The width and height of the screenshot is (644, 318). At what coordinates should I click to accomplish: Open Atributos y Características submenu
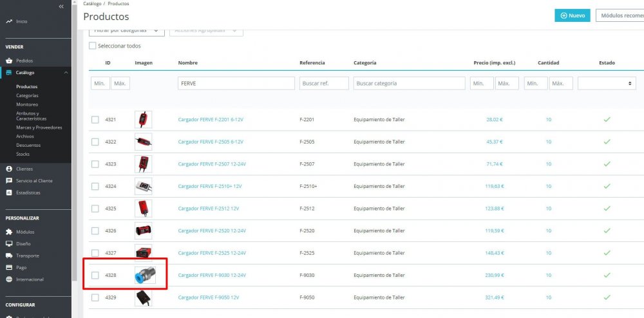point(31,116)
